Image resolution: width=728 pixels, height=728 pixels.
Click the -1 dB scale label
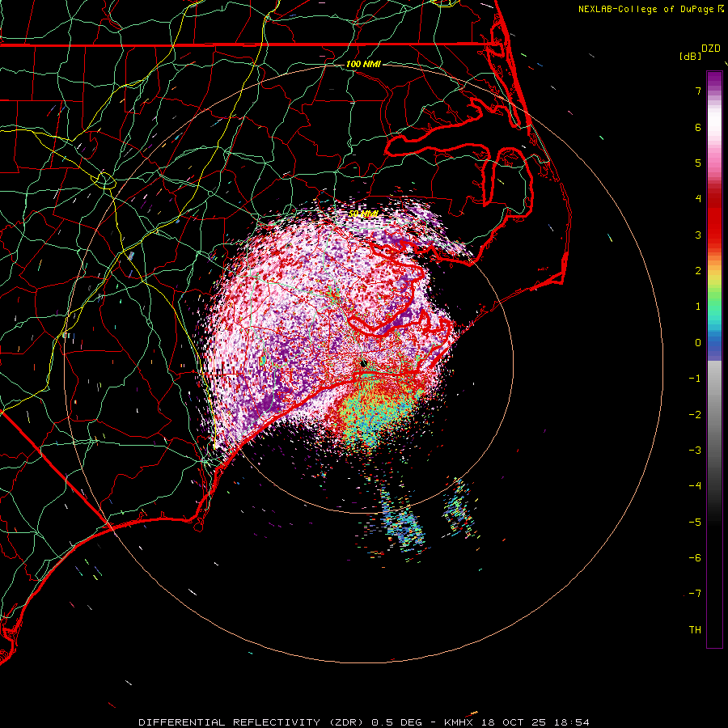[695, 379]
